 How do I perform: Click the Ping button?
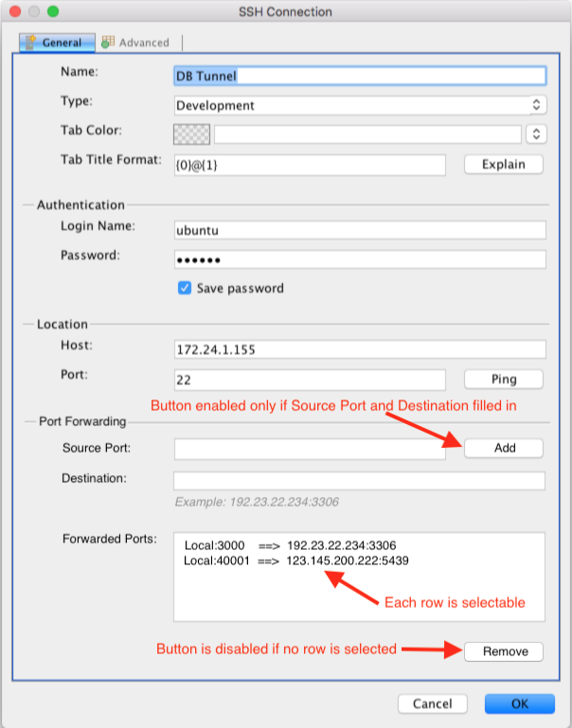(x=503, y=380)
